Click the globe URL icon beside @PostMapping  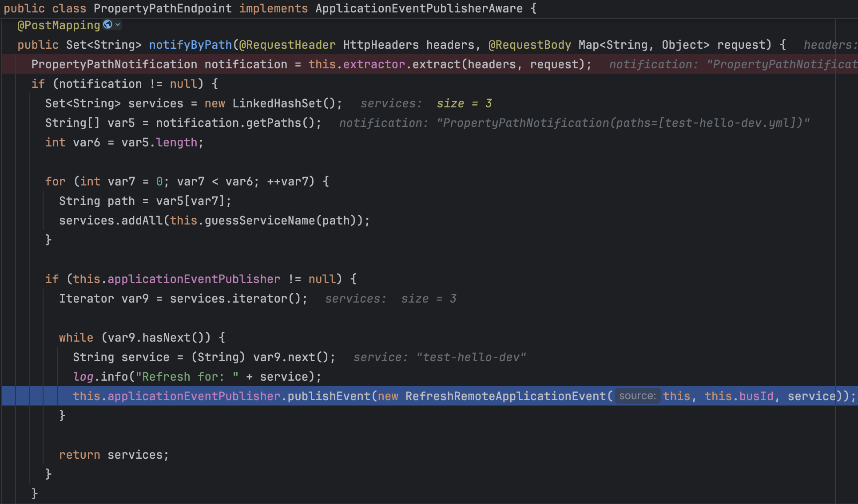point(107,24)
